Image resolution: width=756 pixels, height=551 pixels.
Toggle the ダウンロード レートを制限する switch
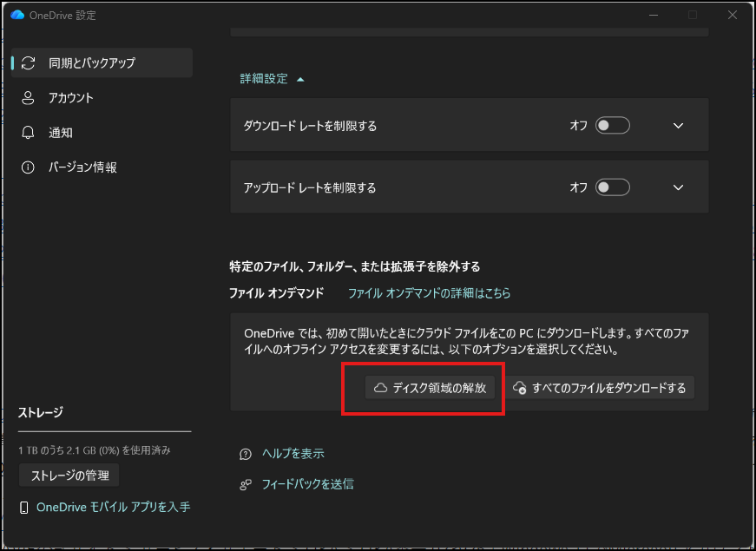coord(612,125)
